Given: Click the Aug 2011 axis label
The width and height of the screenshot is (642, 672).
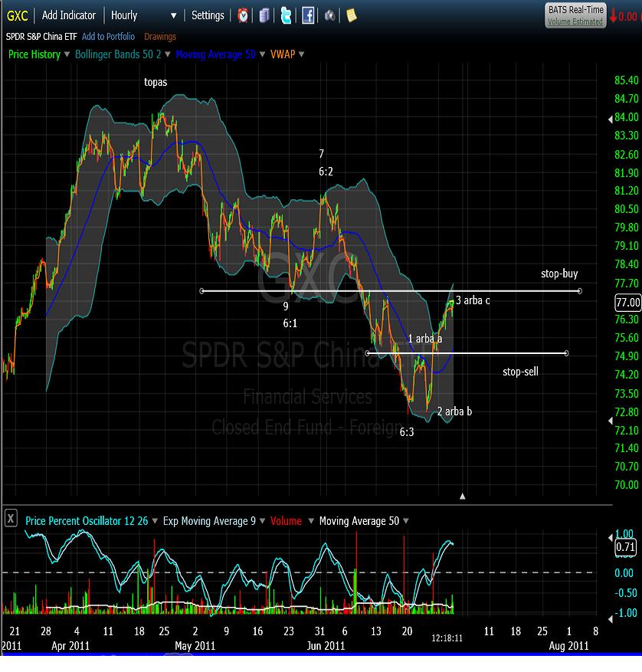Looking at the screenshot, I should click(x=568, y=646).
